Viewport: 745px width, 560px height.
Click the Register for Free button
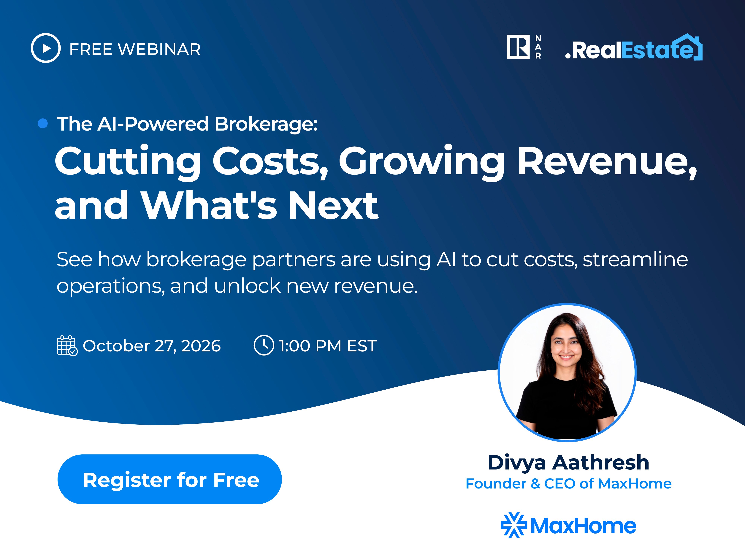click(x=169, y=479)
